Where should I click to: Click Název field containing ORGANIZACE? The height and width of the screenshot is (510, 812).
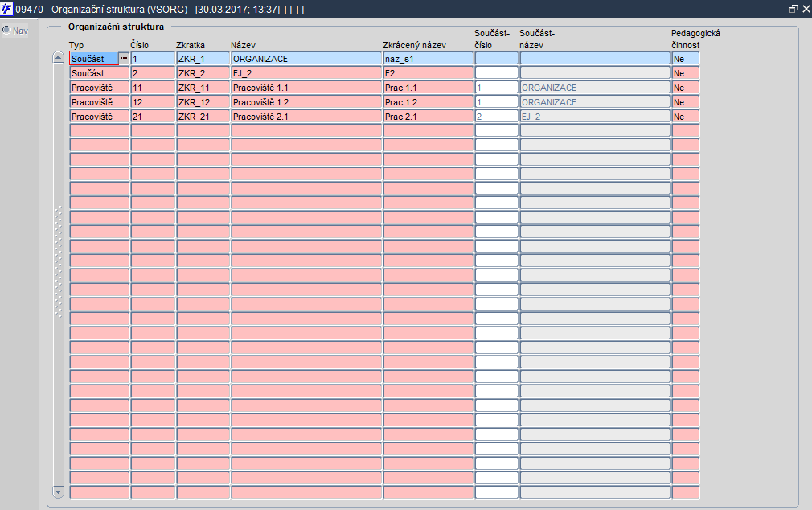(x=306, y=59)
